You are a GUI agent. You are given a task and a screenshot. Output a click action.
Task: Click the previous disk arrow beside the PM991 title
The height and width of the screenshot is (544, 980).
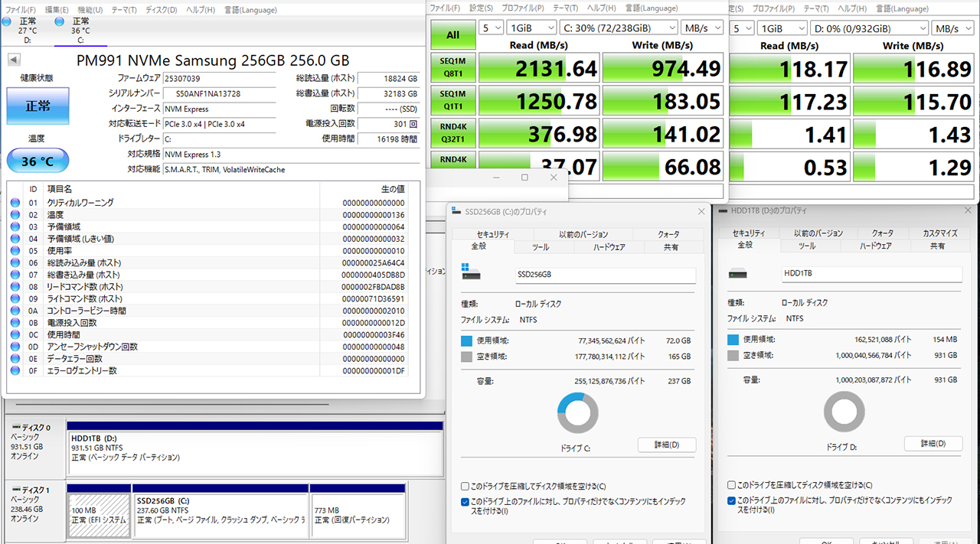pyautogui.click(x=14, y=60)
